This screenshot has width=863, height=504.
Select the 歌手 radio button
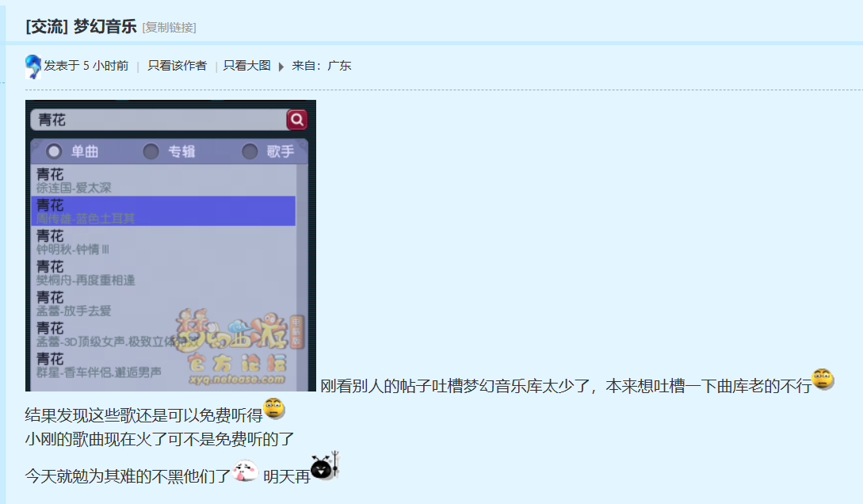click(x=250, y=151)
